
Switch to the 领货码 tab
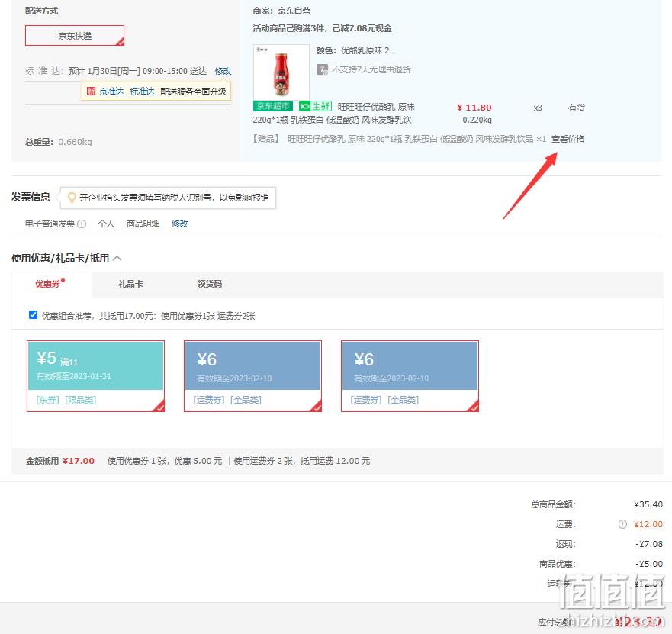(x=209, y=284)
